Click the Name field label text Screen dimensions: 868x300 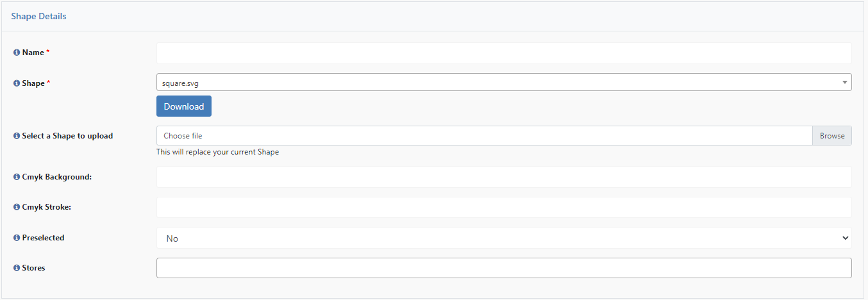click(33, 53)
